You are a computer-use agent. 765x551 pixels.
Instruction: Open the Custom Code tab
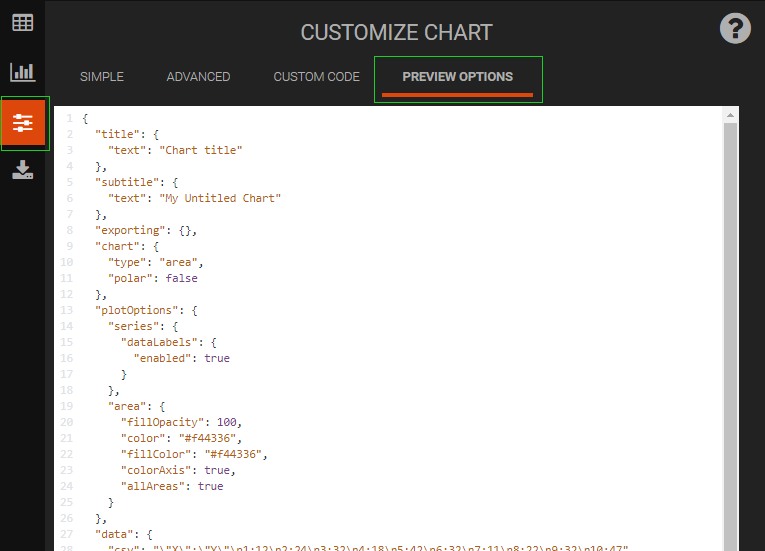click(x=316, y=77)
